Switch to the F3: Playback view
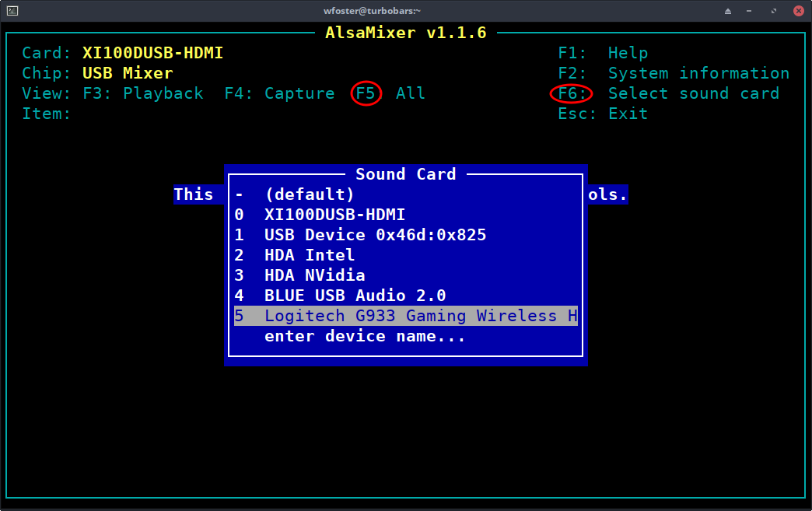This screenshot has width=812, height=511. coord(143,93)
